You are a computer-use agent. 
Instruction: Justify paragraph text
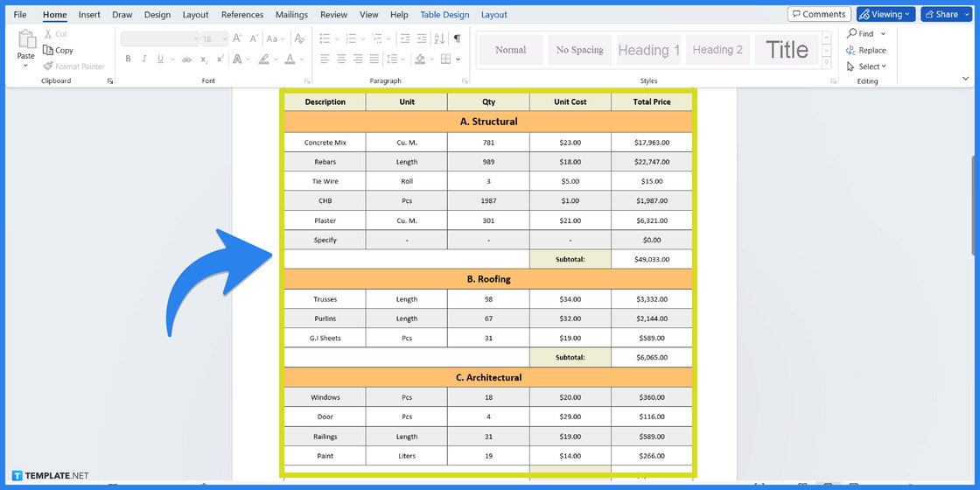374,59
